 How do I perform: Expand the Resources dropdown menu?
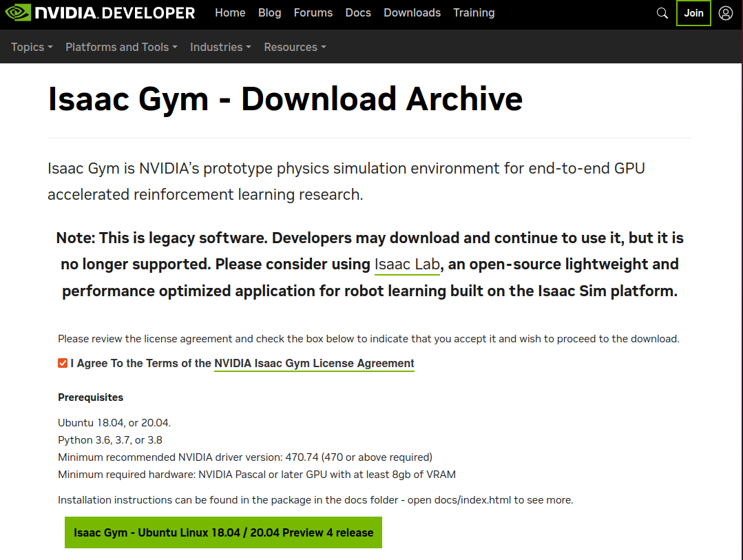coord(295,47)
